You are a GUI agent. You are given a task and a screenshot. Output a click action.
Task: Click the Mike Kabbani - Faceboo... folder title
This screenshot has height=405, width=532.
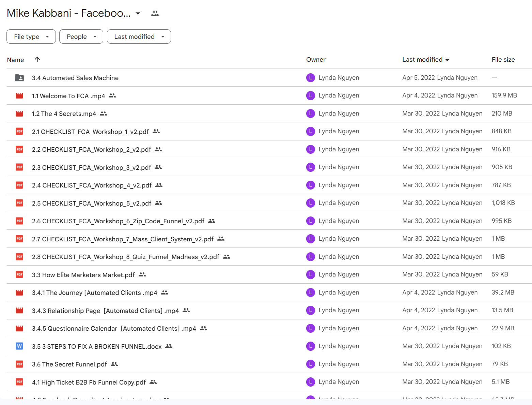tap(69, 13)
